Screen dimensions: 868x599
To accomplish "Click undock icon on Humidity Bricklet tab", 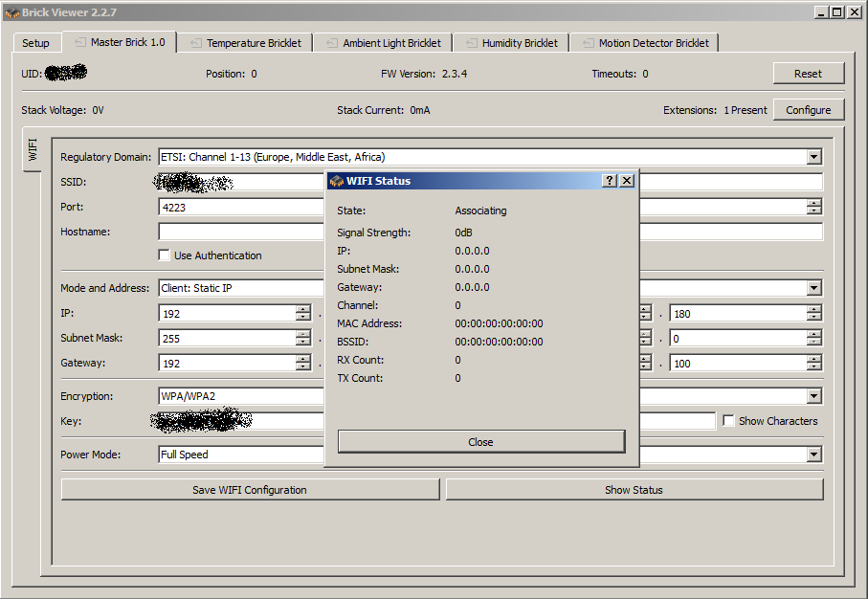I will [472, 43].
